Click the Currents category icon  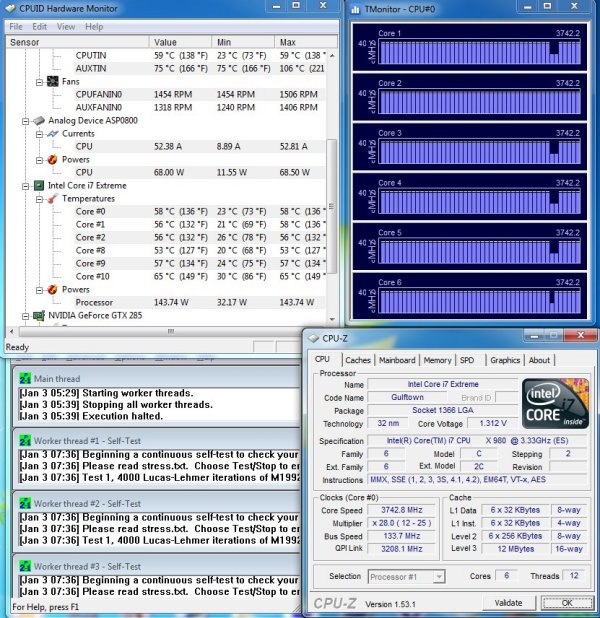[52, 134]
